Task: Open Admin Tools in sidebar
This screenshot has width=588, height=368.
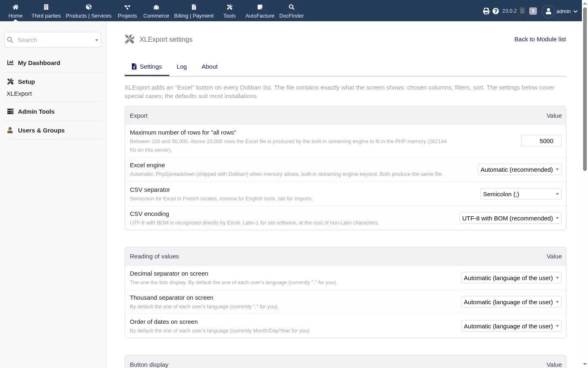Action: point(36,112)
